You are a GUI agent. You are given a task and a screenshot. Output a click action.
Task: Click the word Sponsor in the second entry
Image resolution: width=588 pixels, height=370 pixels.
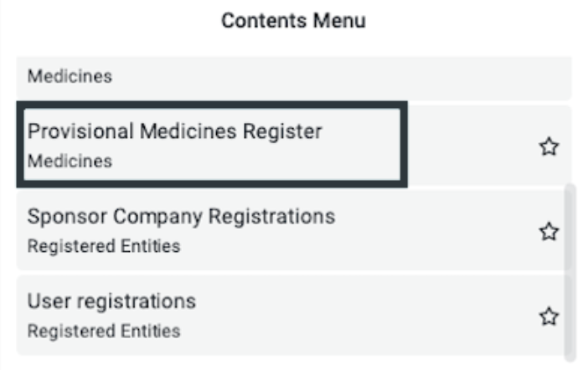coord(67,217)
